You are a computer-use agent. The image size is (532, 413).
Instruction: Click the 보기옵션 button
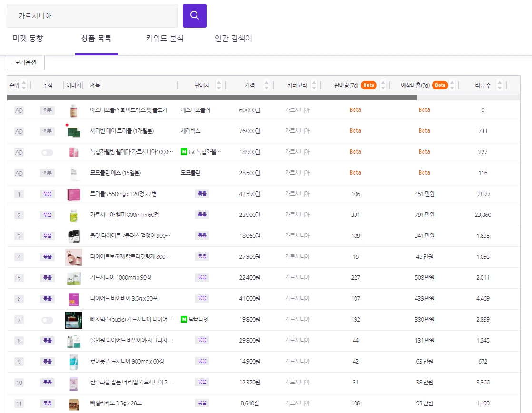[25, 62]
